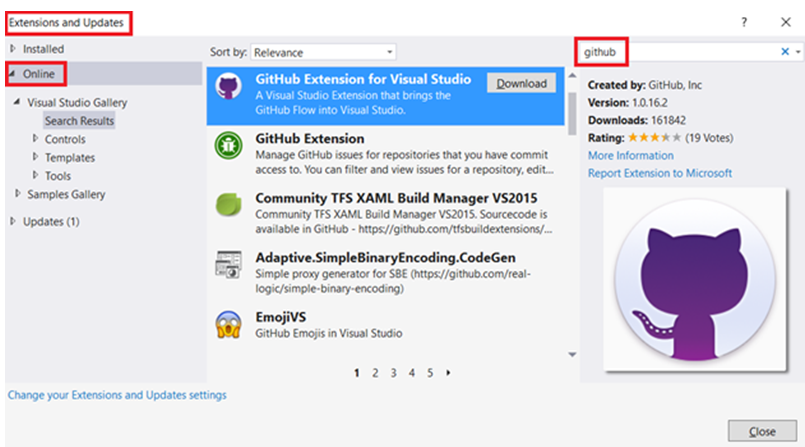Viewport: 805px width, 447px height.
Task: Click the Downloads: 161842 text
Action: [x=637, y=120]
